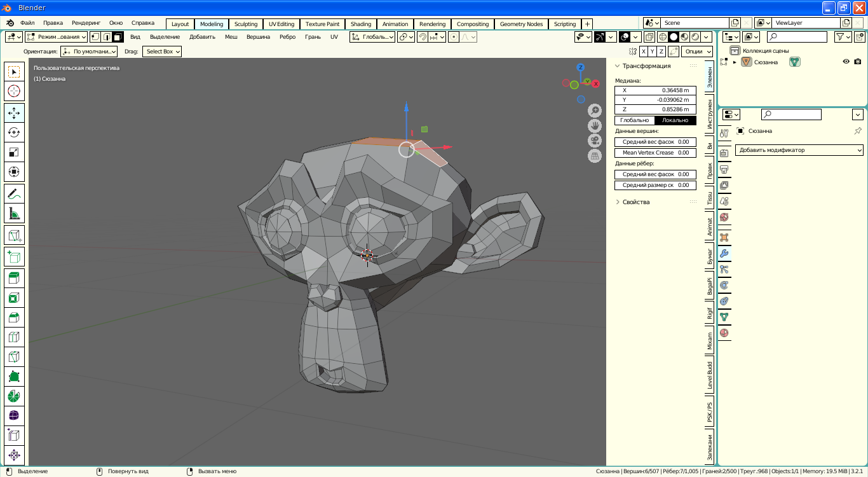Open the Drag Select Box dropdown

[162, 52]
